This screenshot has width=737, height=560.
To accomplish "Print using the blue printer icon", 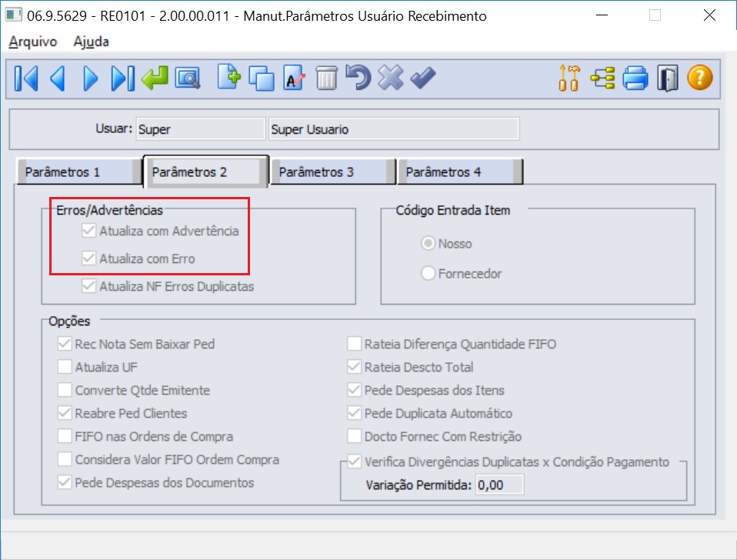I will 635,78.
